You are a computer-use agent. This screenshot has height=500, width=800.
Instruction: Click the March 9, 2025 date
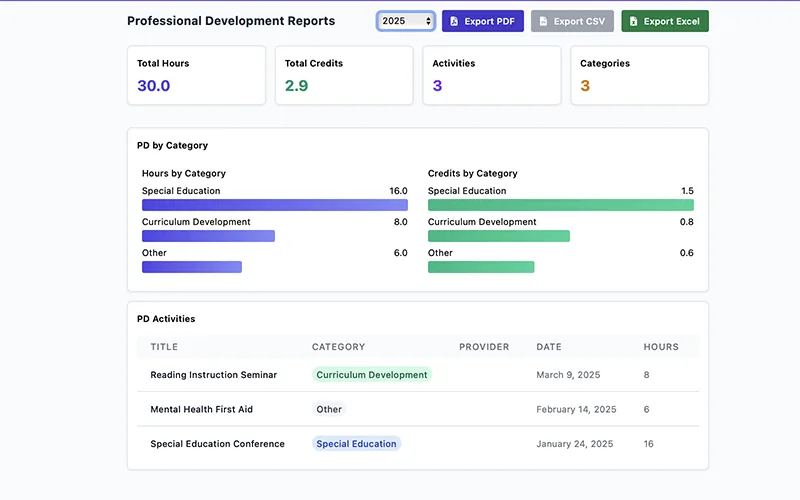(x=568, y=375)
